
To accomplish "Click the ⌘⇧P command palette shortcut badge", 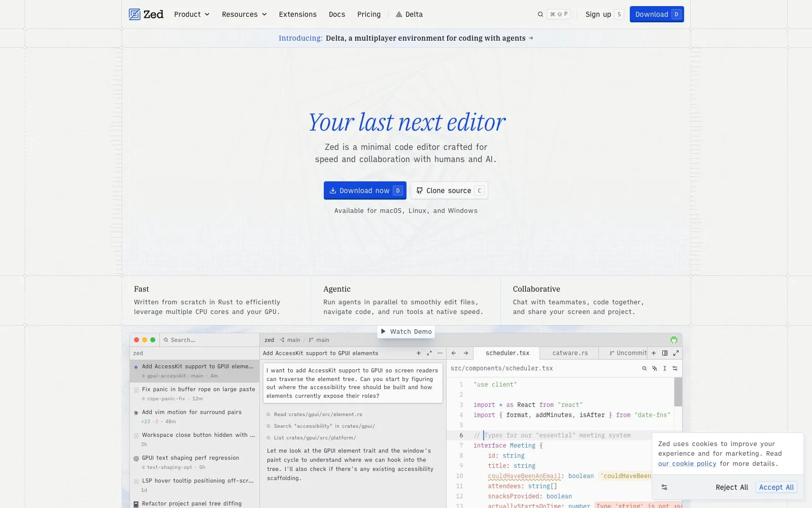I will tap(559, 14).
